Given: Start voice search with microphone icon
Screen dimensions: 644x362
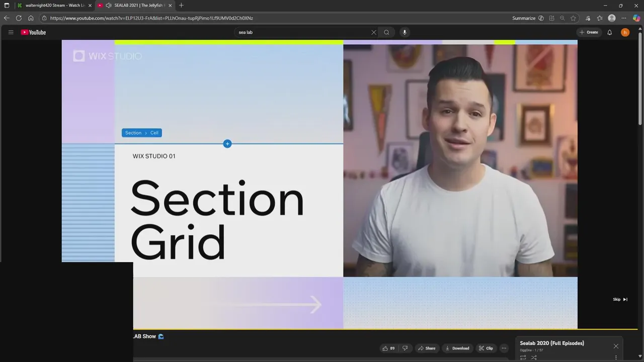Looking at the screenshot, I should pyautogui.click(x=404, y=32).
